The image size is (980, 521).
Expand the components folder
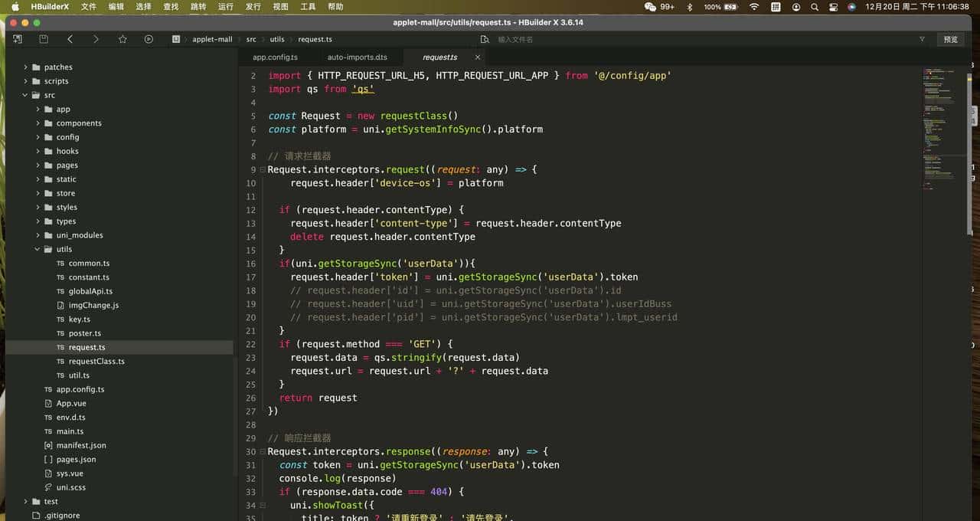click(x=38, y=123)
